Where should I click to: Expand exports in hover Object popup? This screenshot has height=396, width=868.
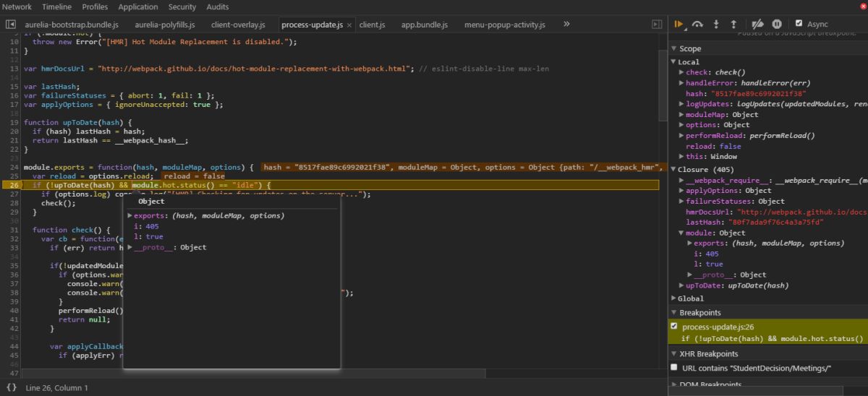point(130,216)
